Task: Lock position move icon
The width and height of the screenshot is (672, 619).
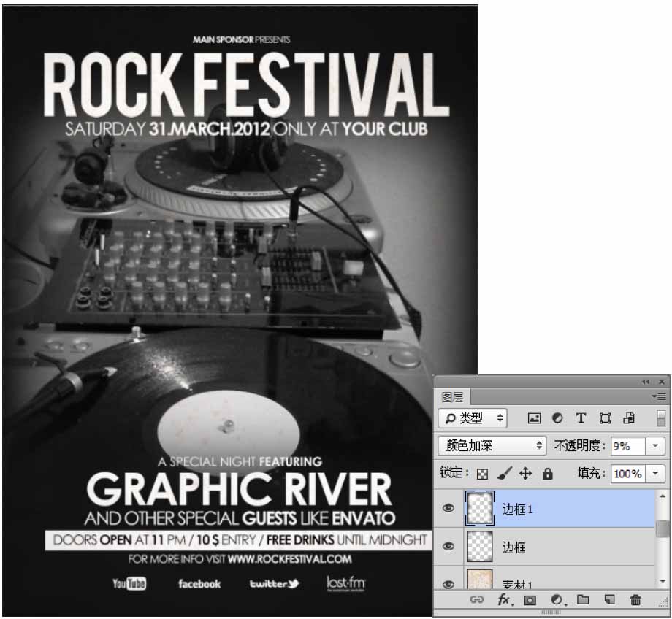Action: coord(525,473)
